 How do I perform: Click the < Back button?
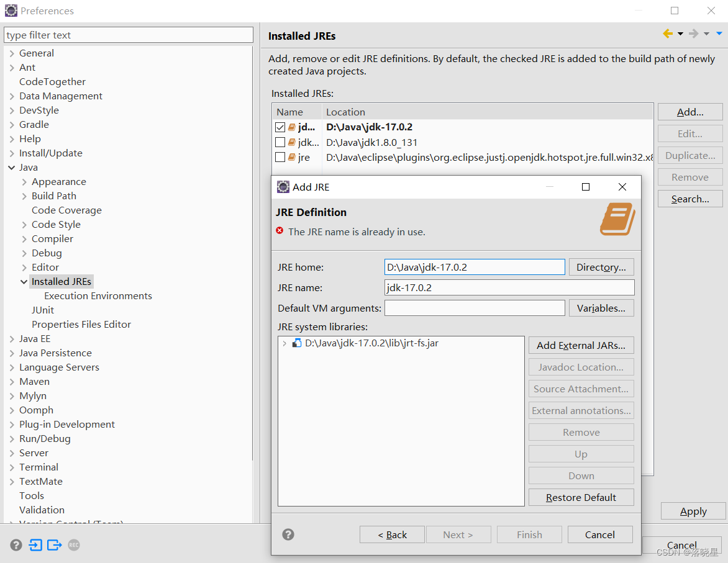click(393, 534)
